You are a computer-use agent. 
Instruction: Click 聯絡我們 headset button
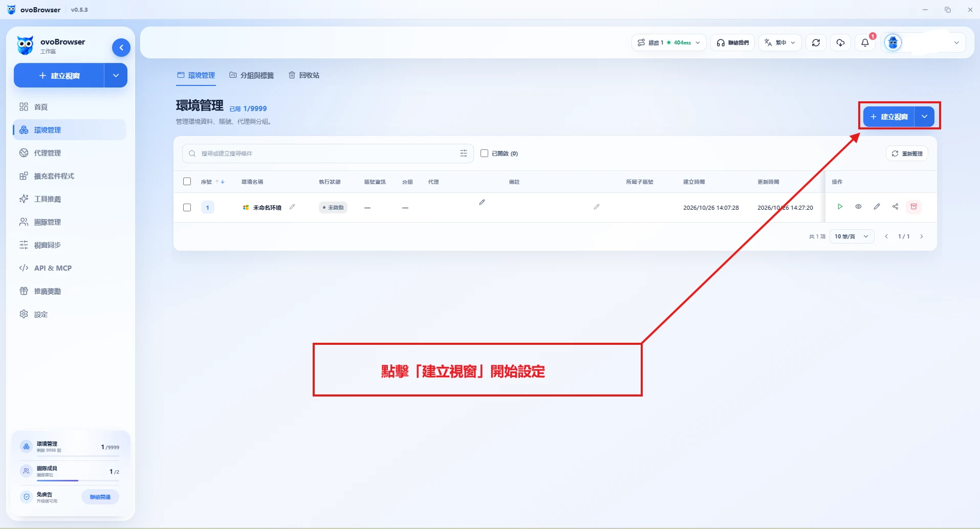click(732, 42)
